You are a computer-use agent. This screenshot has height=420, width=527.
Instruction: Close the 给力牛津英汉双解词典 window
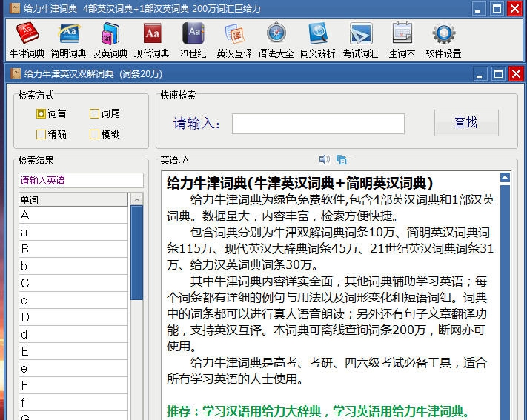516,73
